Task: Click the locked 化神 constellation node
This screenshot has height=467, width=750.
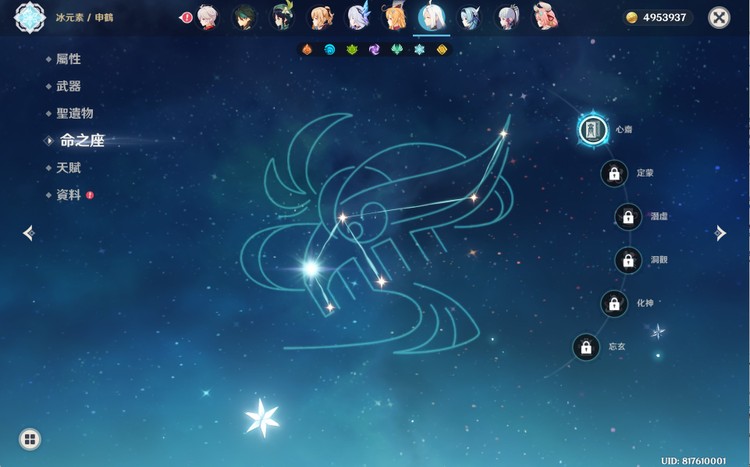Action: click(614, 303)
